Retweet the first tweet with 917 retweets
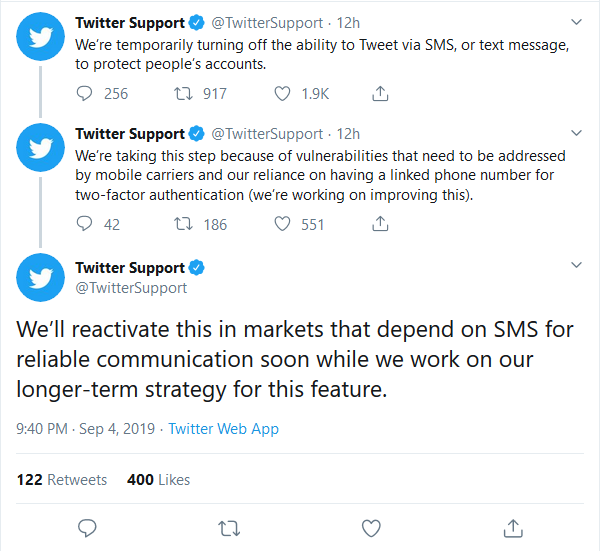This screenshot has width=601, height=551. (183, 94)
